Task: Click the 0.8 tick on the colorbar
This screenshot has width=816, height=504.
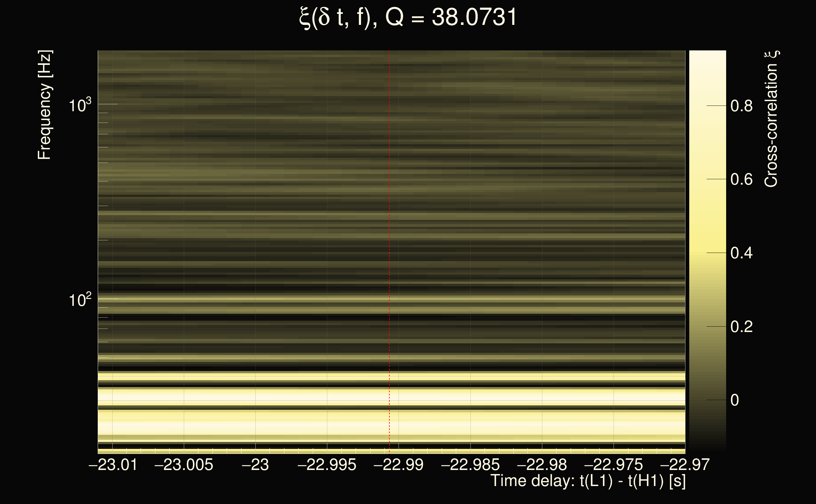Action: tap(741, 106)
